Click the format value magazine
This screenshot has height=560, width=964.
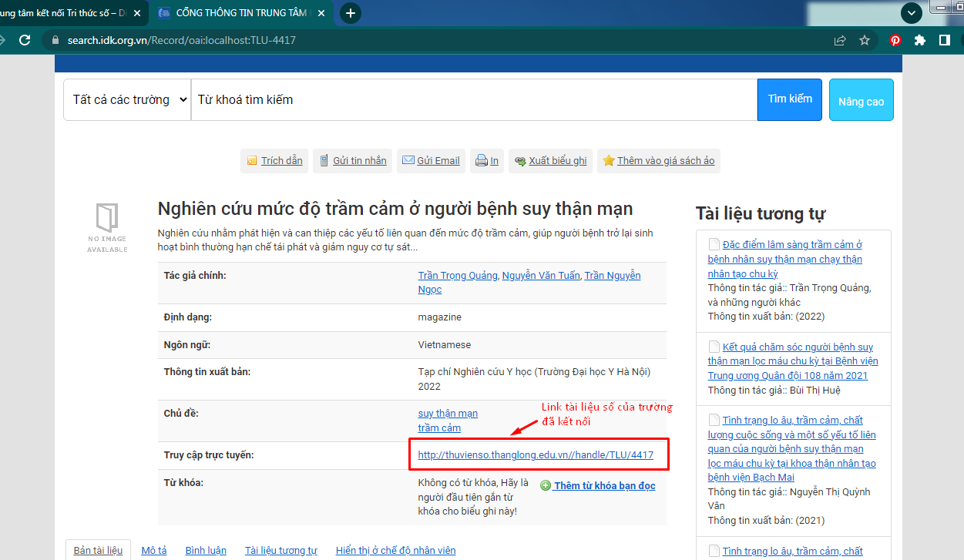(440, 317)
